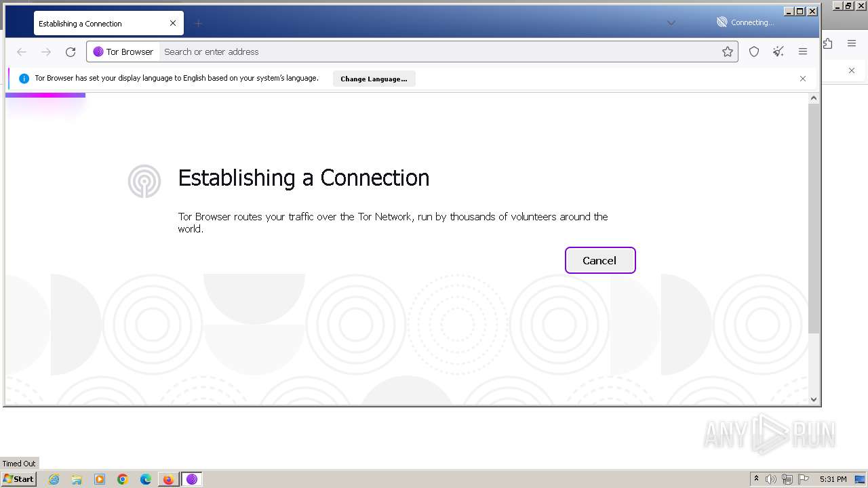868x488 pixels.
Task: Click the Tor Browser identity icon
Action: 98,52
